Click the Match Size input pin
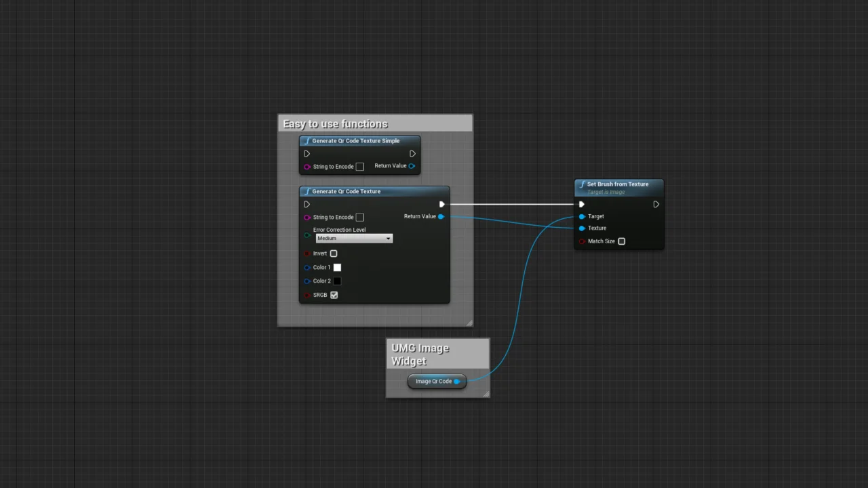 tap(582, 241)
